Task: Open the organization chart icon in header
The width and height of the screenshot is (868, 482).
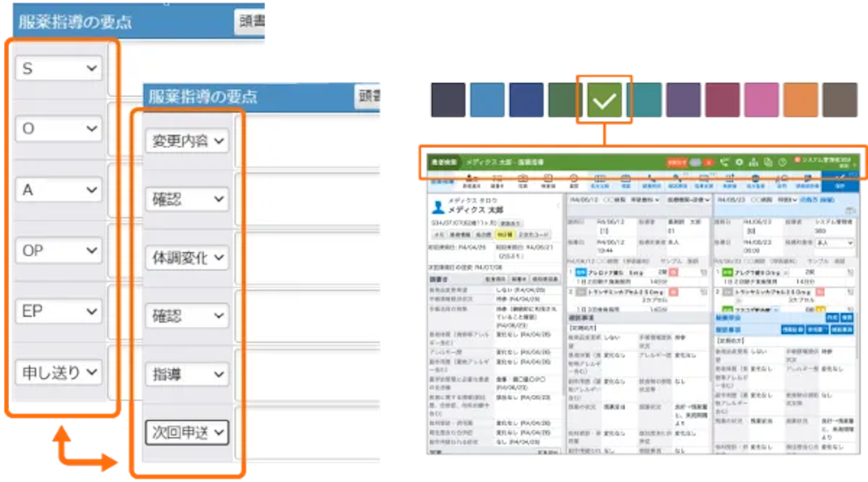Action: click(x=753, y=162)
